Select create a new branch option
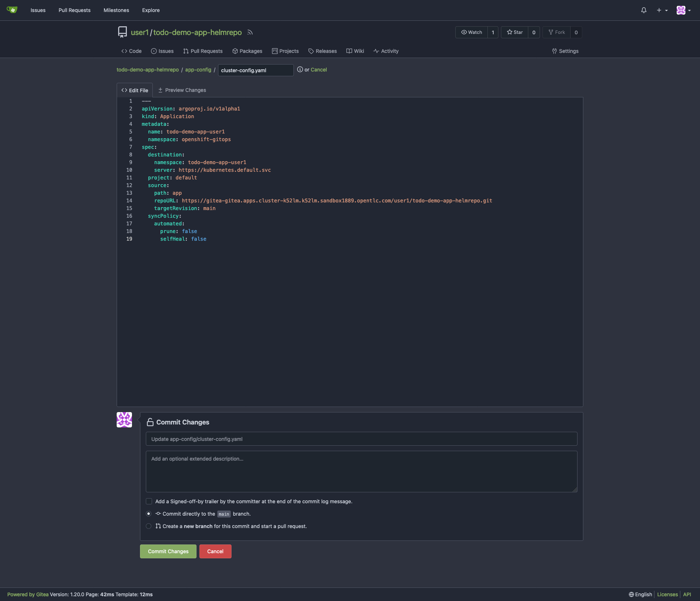This screenshot has height=601, width=700. 148,526
